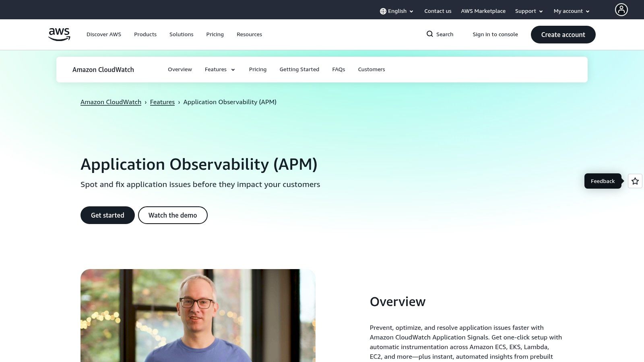Image resolution: width=644 pixels, height=362 pixels.
Task: Select the CloudWatch Pricing tab
Action: (258, 70)
